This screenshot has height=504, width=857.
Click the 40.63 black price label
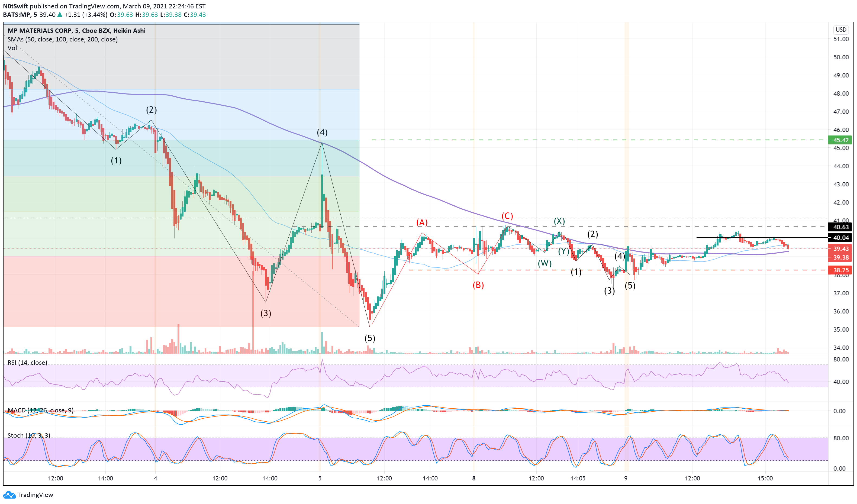(840, 227)
